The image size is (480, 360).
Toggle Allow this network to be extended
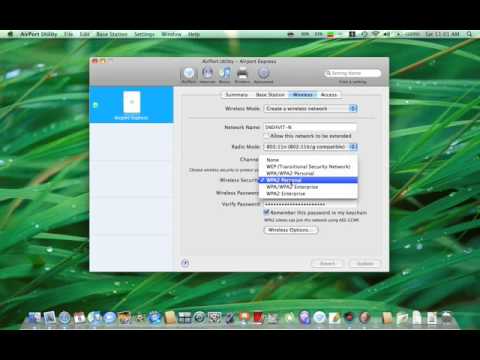[x=266, y=136]
